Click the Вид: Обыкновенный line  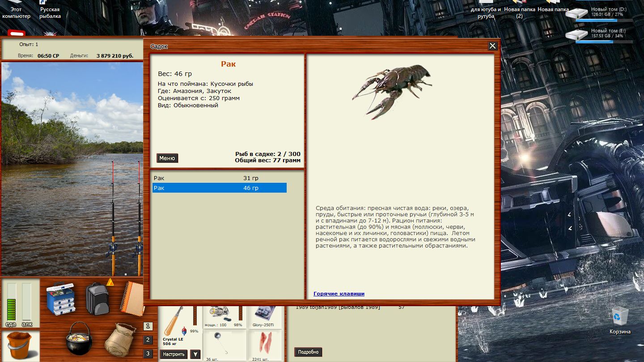188,105
